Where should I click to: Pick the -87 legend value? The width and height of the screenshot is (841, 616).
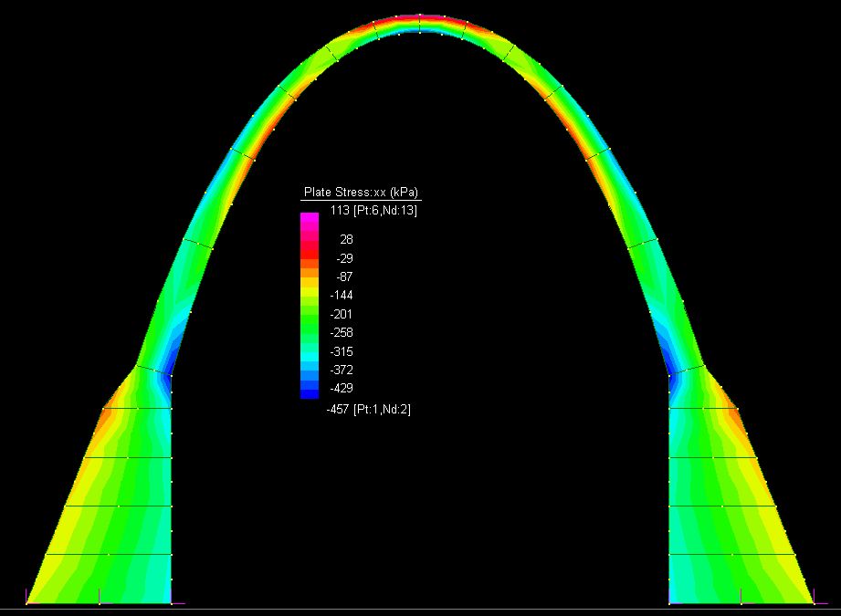point(344,277)
